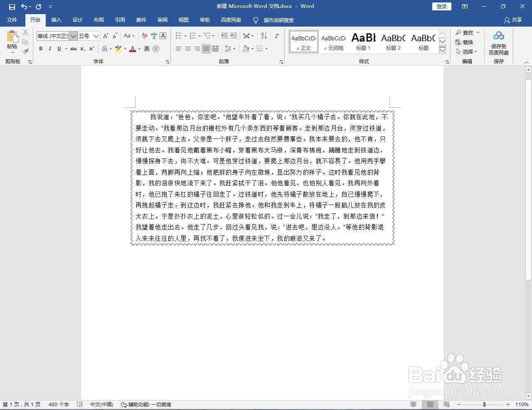This screenshot has width=532, height=410.
Task: Click the 登录 button
Action: click(x=441, y=6)
